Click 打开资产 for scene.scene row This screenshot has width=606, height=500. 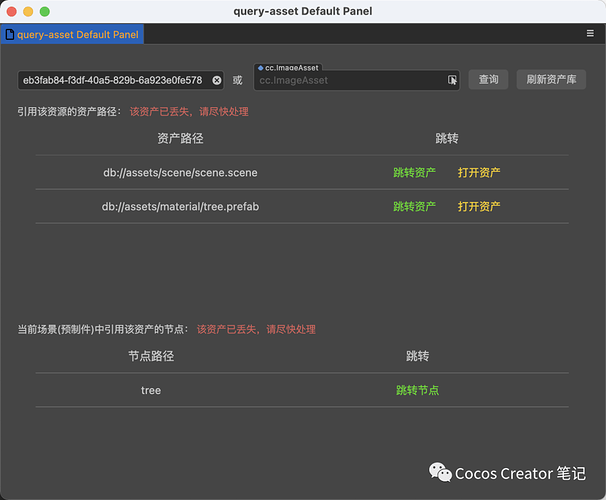coord(479,172)
